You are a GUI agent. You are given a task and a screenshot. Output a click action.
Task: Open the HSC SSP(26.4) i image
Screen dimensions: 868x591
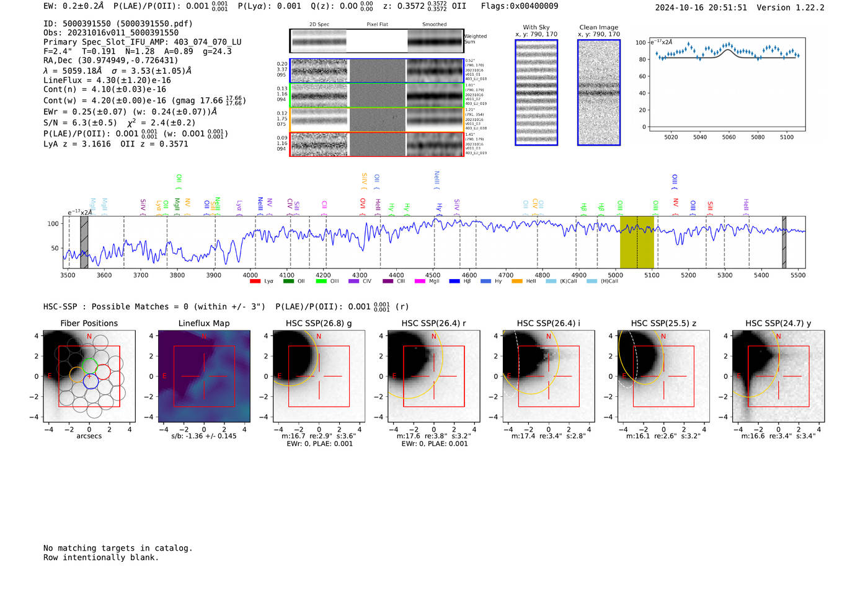548,376
